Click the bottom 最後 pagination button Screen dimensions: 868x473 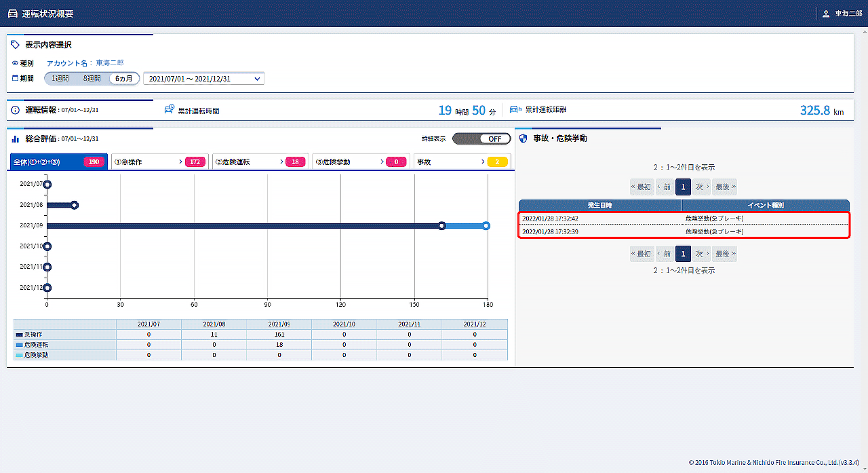(x=725, y=254)
